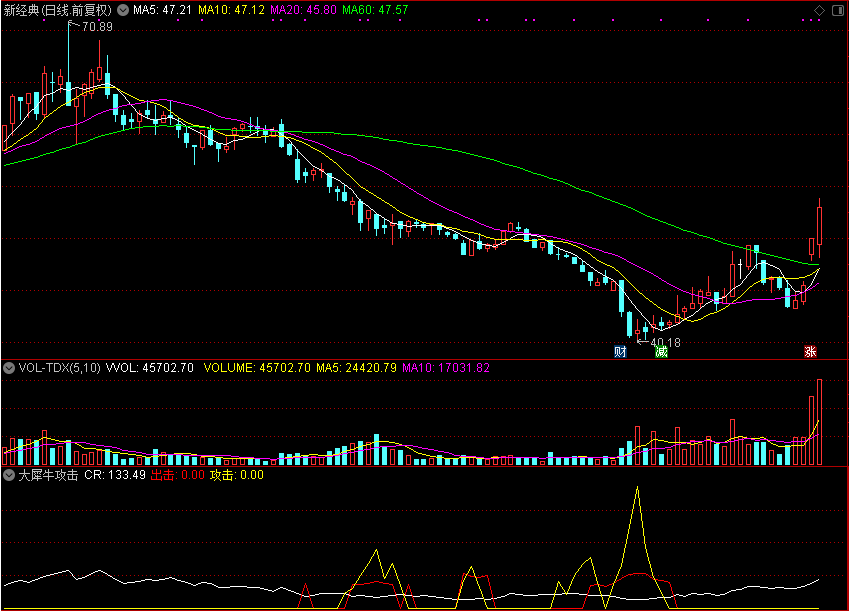Viewport: 849px width, 611px height.
Task: Click the tallest rightmost volume bar
Action: pyautogui.click(x=819, y=422)
